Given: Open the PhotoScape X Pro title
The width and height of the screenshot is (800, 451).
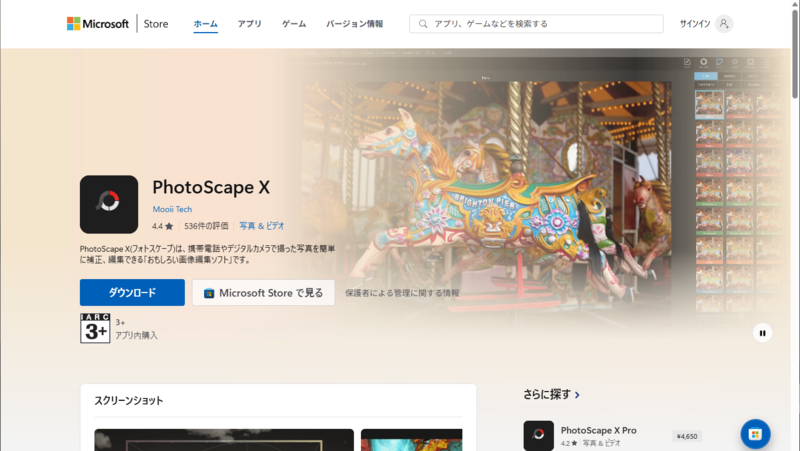Looking at the screenshot, I should click(x=598, y=430).
